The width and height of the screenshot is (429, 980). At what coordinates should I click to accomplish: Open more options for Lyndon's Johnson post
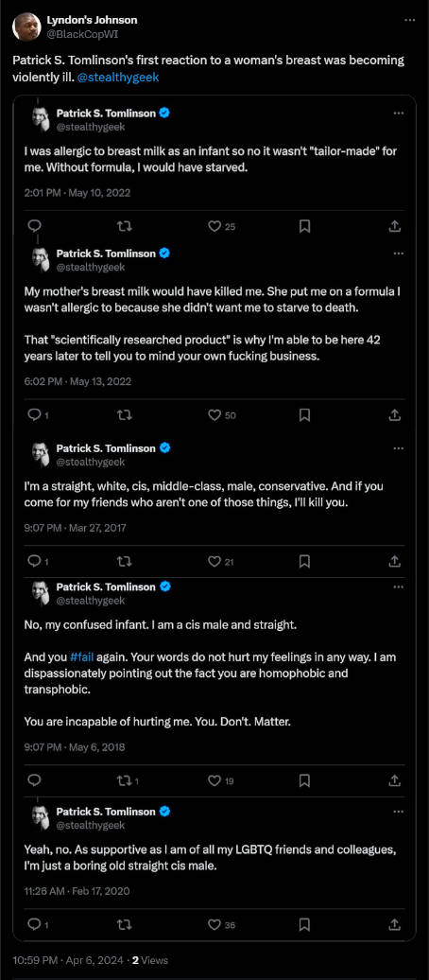click(x=410, y=20)
